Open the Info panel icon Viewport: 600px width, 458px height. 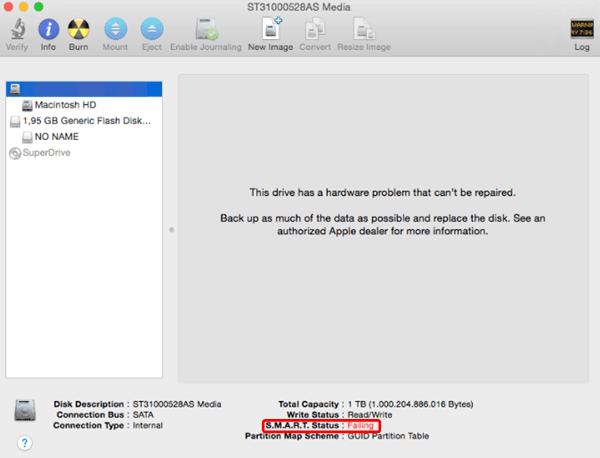pos(48,29)
